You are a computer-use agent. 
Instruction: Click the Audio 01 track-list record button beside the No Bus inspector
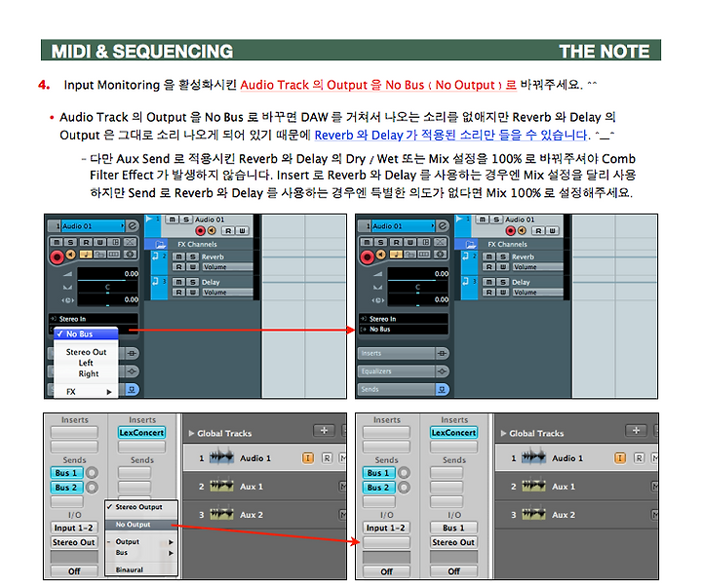coord(510,231)
